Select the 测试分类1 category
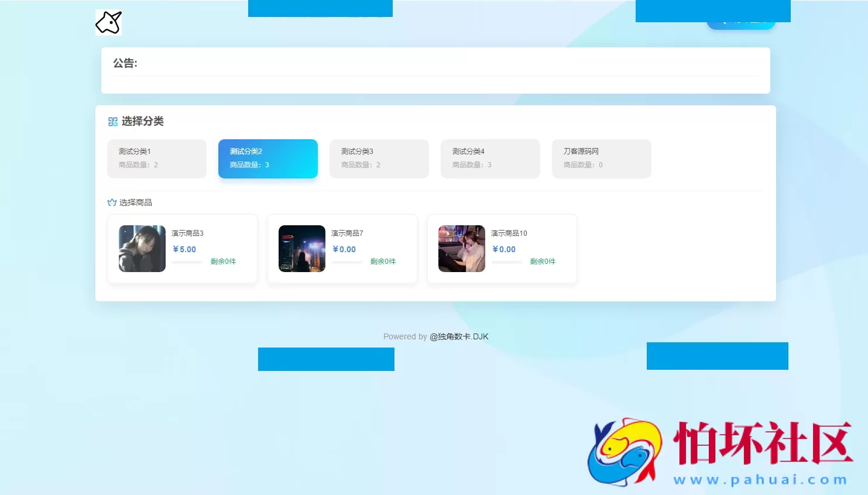This screenshot has width=868, height=495. click(x=157, y=159)
